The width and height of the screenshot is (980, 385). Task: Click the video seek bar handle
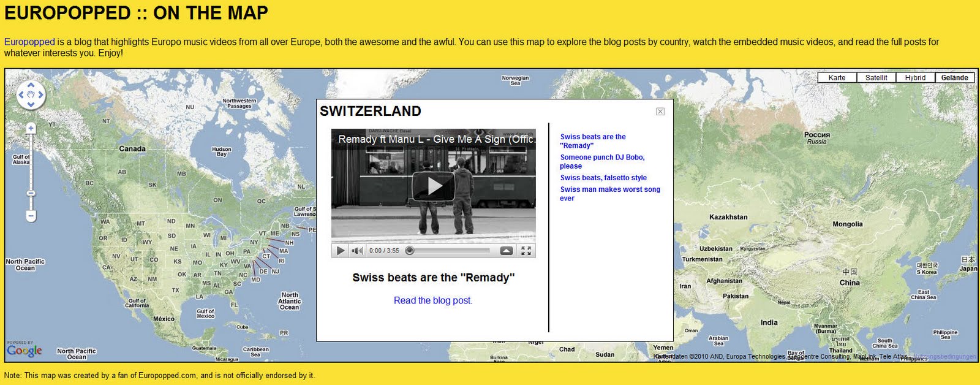coord(410,250)
